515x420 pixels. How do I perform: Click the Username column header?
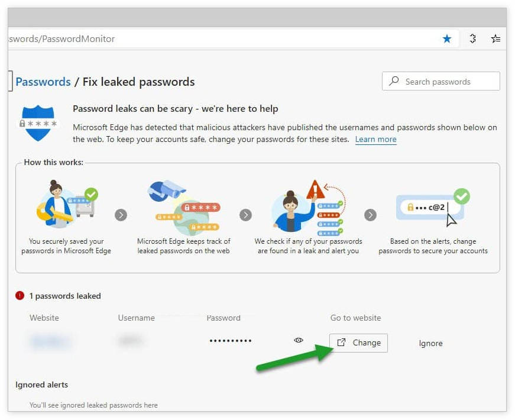point(136,318)
